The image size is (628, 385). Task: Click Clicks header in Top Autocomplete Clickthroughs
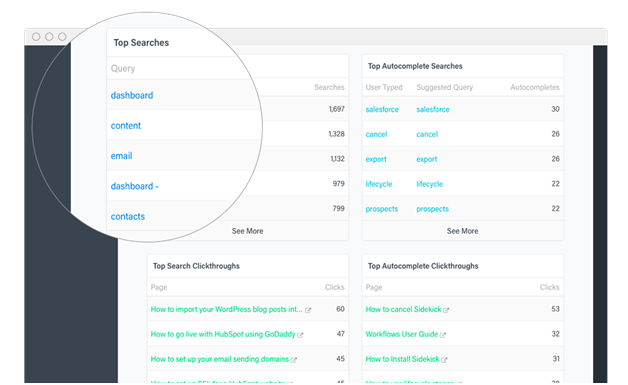[550, 287]
